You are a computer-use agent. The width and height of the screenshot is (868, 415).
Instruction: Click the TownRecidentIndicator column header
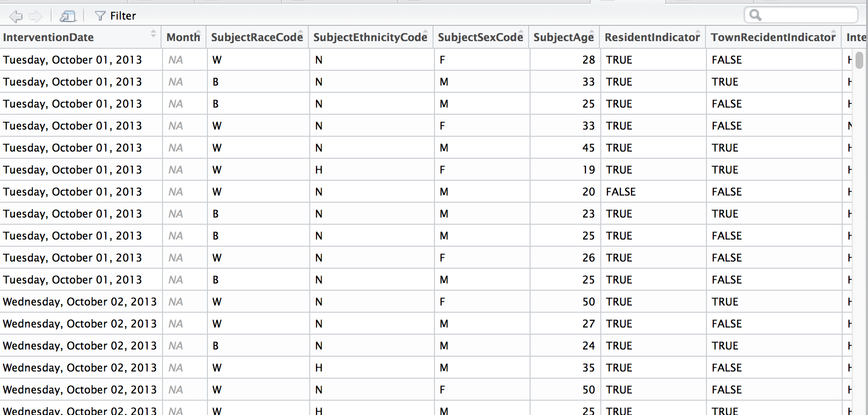pos(773,37)
